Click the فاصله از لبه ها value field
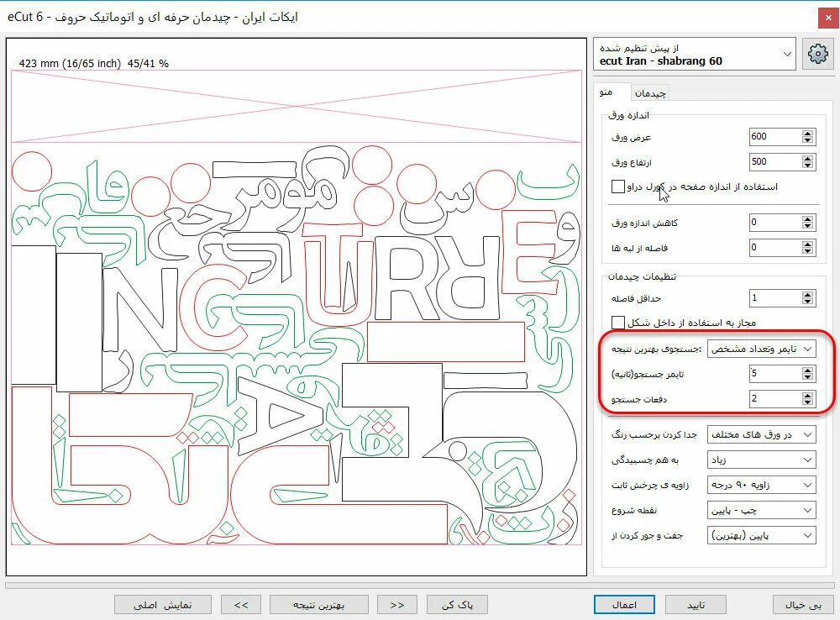This screenshot has width=840, height=620. click(x=774, y=248)
